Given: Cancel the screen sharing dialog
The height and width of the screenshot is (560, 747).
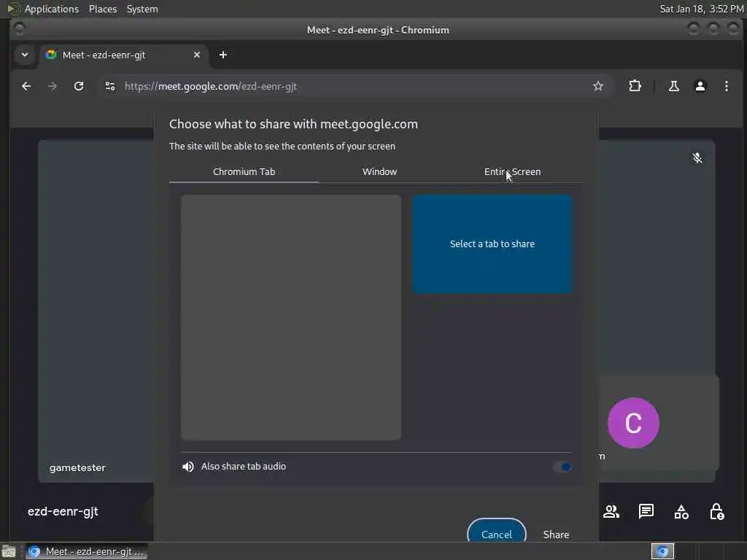Looking at the screenshot, I should [496, 534].
